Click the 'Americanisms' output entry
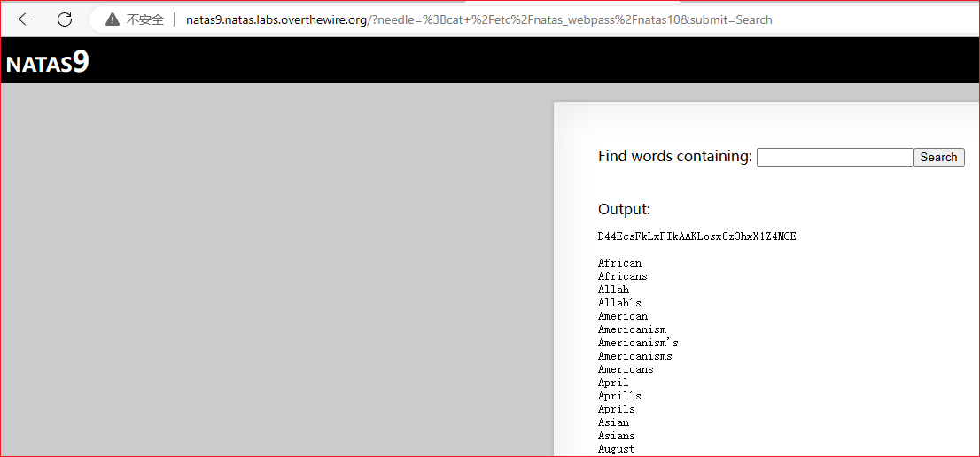The height and width of the screenshot is (457, 980). 634,356
